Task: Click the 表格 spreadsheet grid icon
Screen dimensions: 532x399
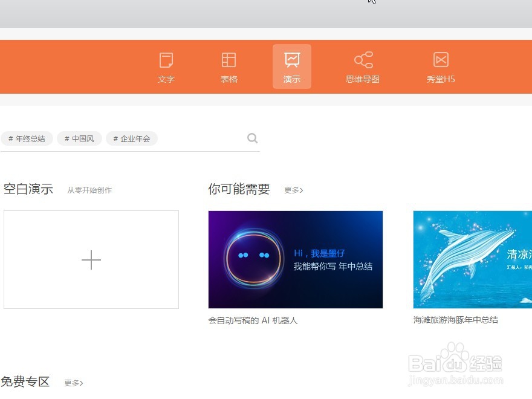Action: point(229,59)
